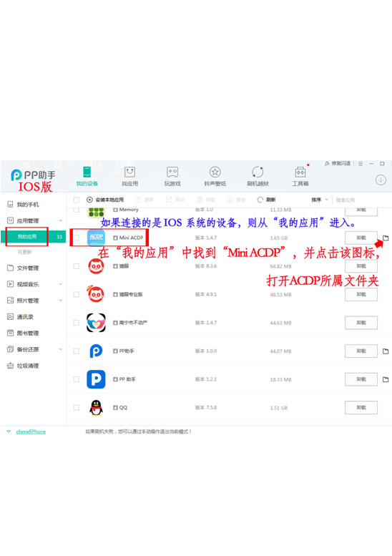Click the PP助手 logo
Screen dimensions: 392x556
coord(33,175)
